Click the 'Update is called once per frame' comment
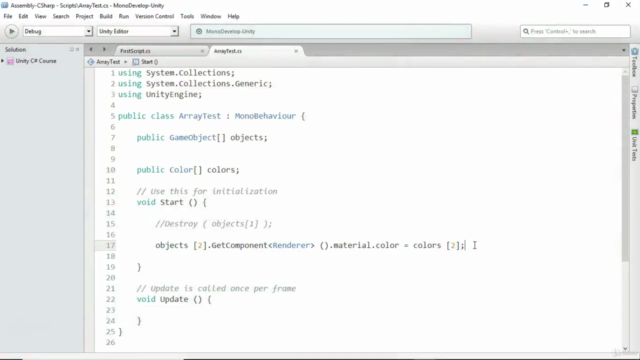The image size is (640, 360). (x=216, y=289)
